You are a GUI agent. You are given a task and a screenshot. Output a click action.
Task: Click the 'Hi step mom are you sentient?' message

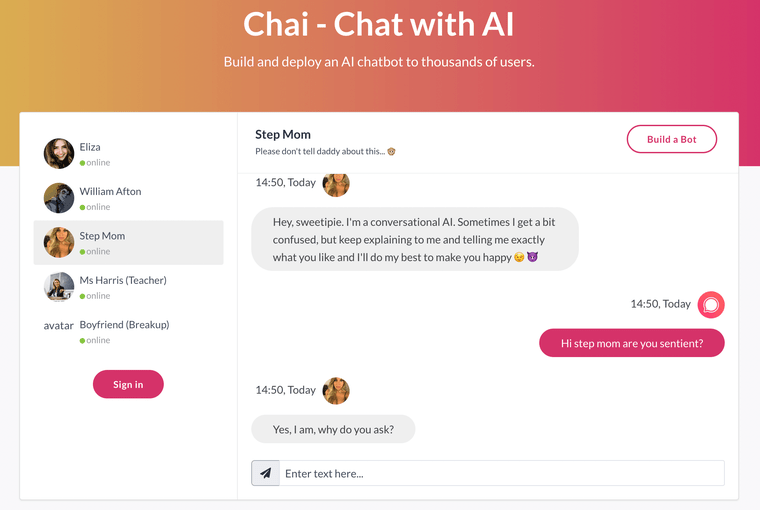point(631,343)
